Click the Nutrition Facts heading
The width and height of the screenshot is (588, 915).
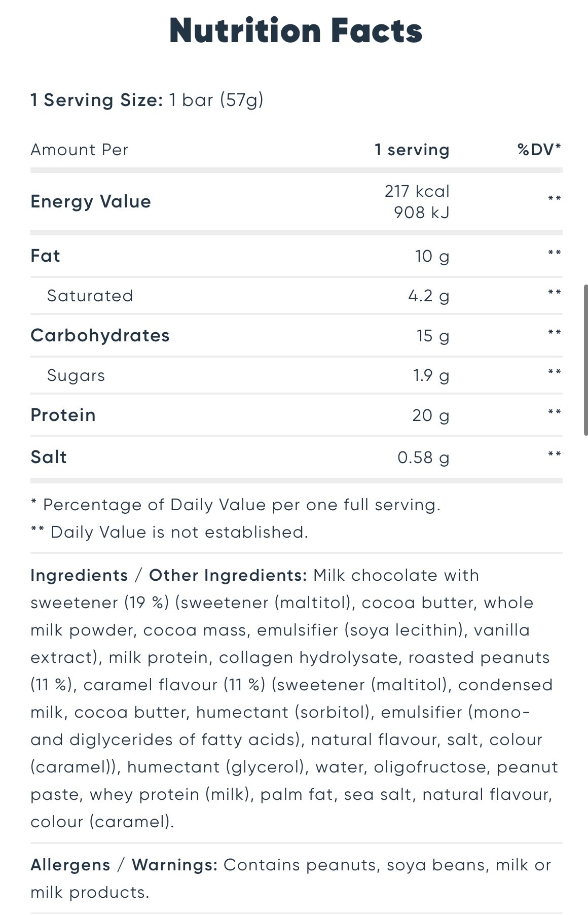296,31
